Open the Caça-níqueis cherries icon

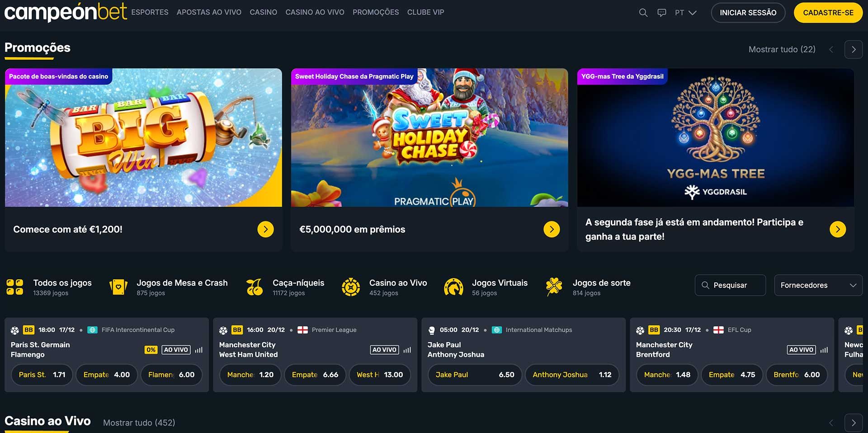[x=255, y=287]
